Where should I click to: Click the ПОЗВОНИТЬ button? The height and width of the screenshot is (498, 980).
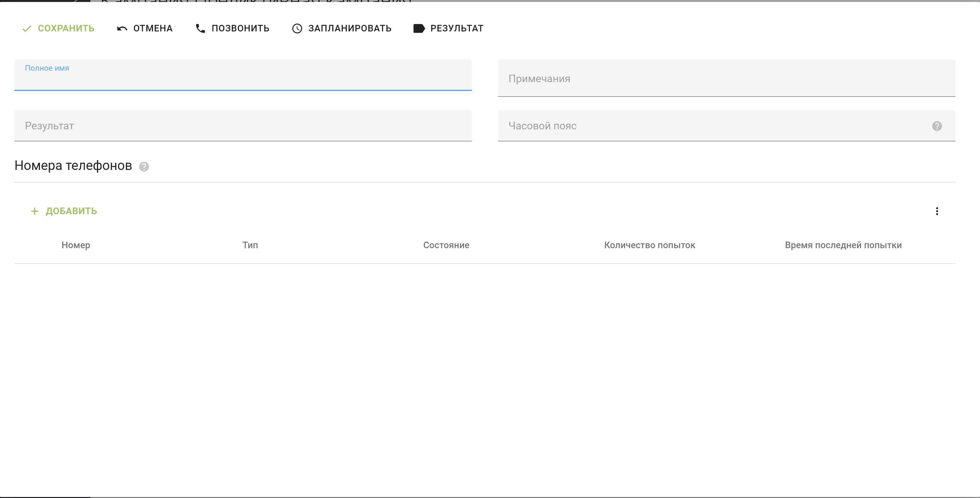[240, 28]
